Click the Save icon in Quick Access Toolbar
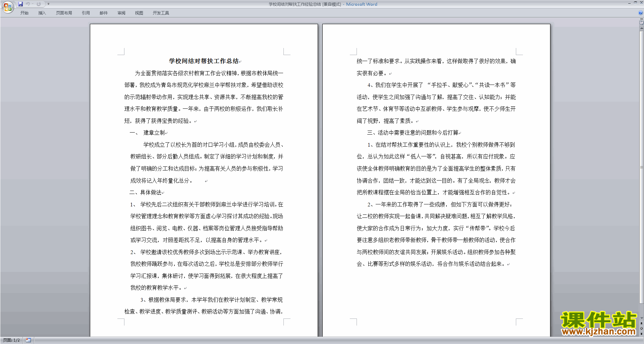The height and width of the screenshot is (344, 644). pos(20,4)
